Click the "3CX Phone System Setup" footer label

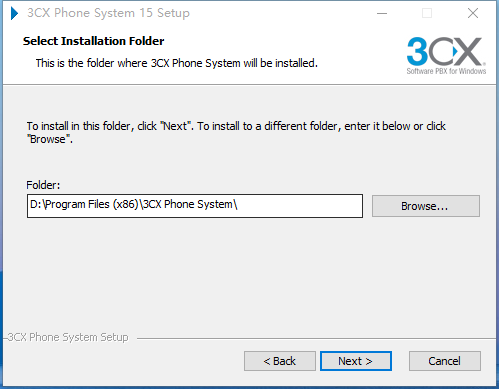coord(68,337)
